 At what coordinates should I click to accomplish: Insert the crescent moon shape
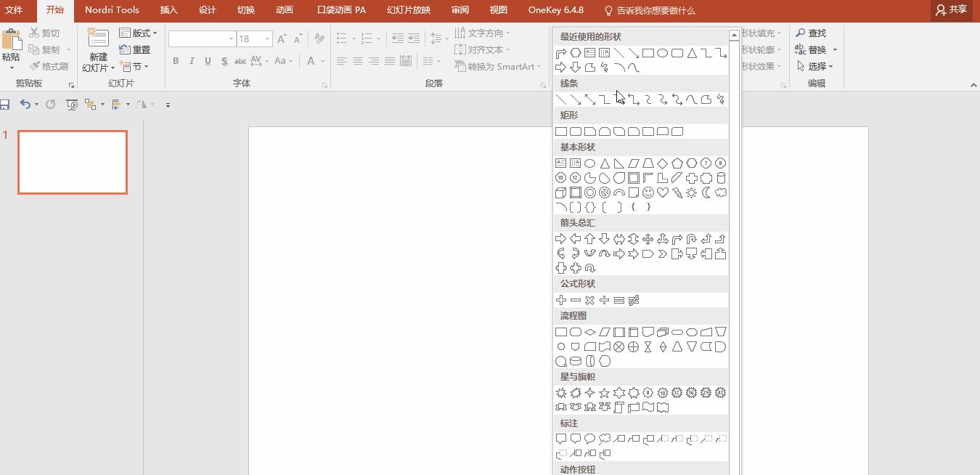pyautogui.click(x=706, y=192)
